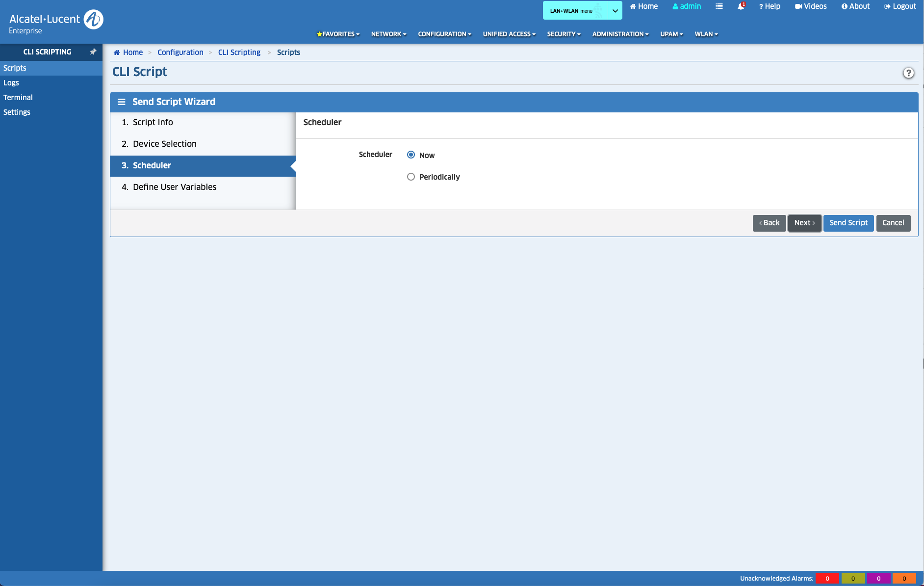Go to Define User Variables step

pos(174,187)
